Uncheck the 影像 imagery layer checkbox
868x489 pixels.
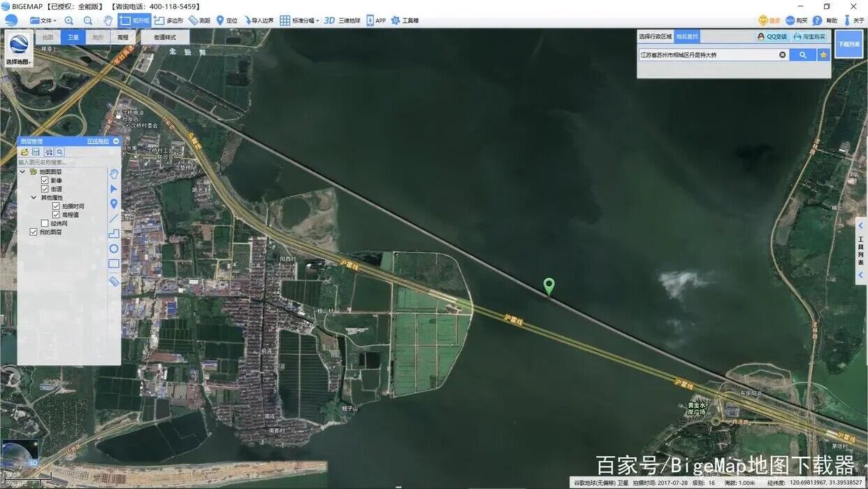pos(45,180)
